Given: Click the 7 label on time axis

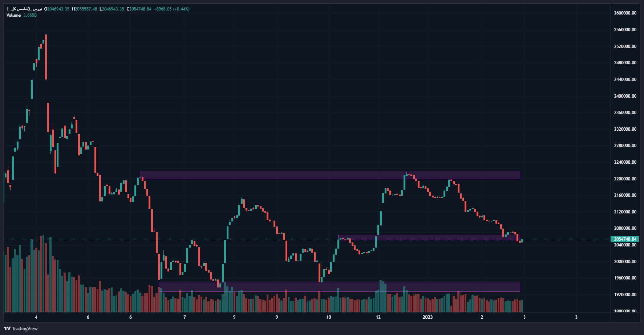Looking at the screenshot, I should pyautogui.click(x=185, y=317).
